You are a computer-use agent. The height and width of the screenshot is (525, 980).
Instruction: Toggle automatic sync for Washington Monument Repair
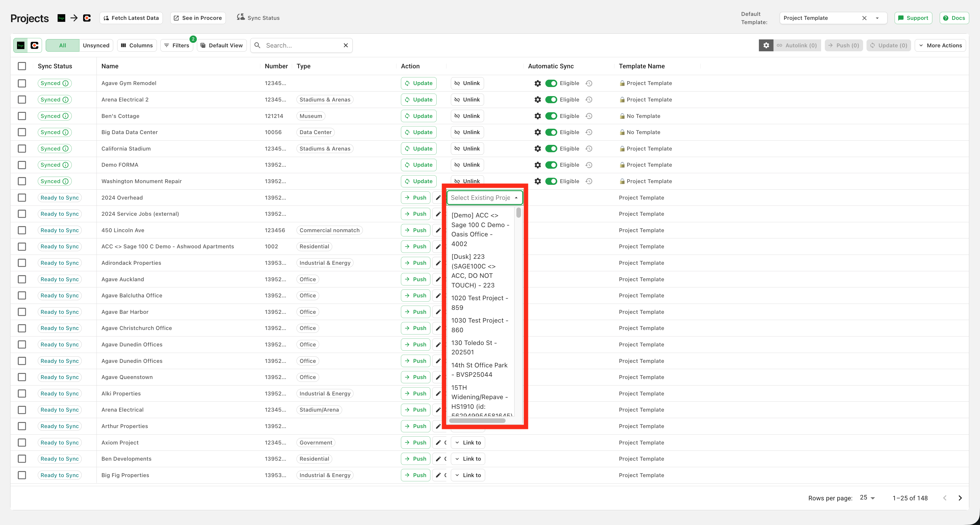point(551,181)
